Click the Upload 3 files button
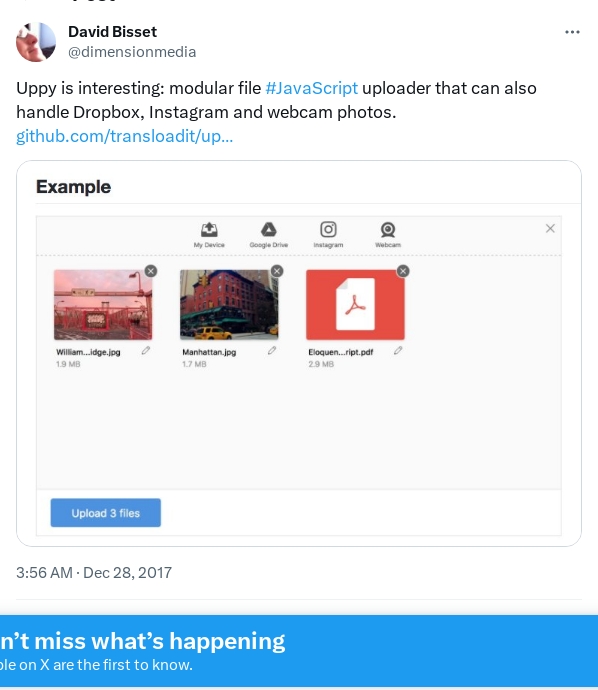Viewport: 598px width, 690px height. pos(106,513)
